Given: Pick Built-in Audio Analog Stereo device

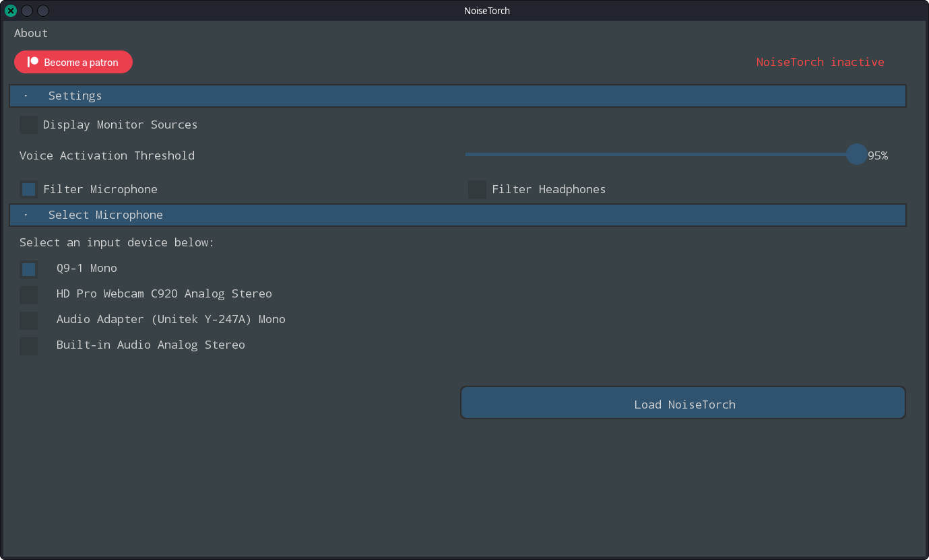Looking at the screenshot, I should coord(28,346).
